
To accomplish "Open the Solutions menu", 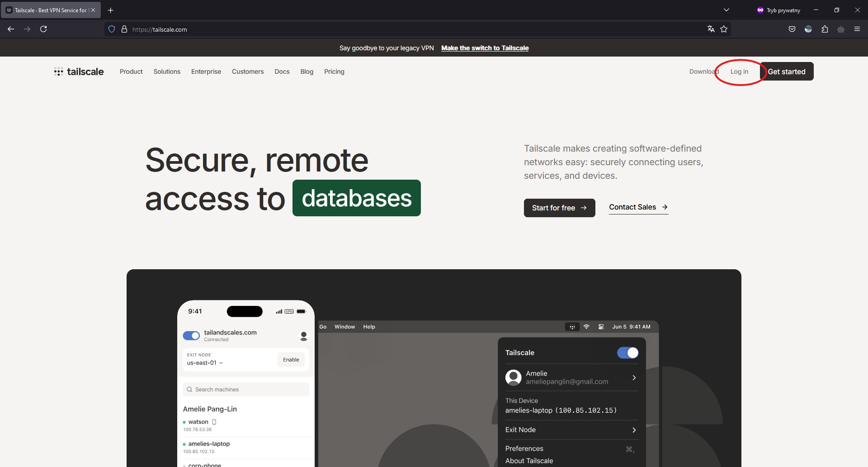I will [x=167, y=71].
